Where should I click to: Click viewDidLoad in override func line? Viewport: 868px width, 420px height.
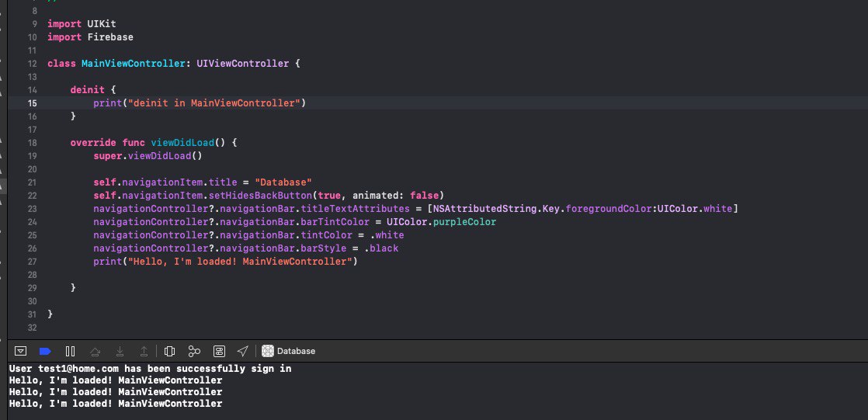point(182,143)
